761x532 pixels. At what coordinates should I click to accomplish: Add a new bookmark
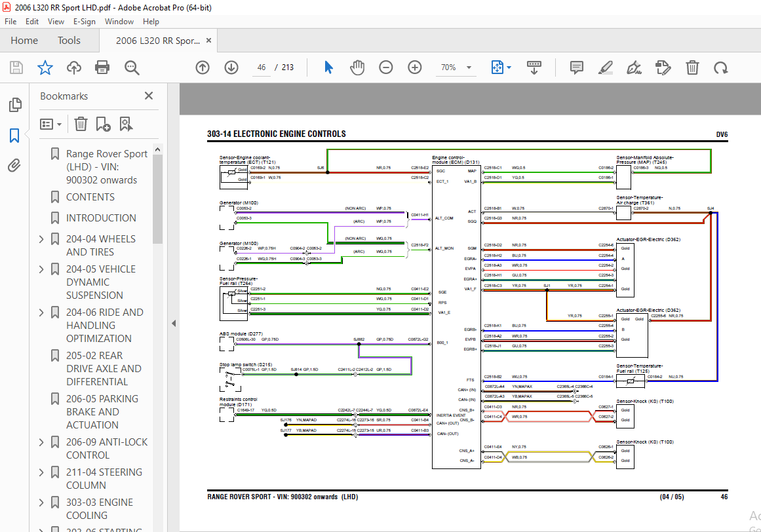(103, 124)
